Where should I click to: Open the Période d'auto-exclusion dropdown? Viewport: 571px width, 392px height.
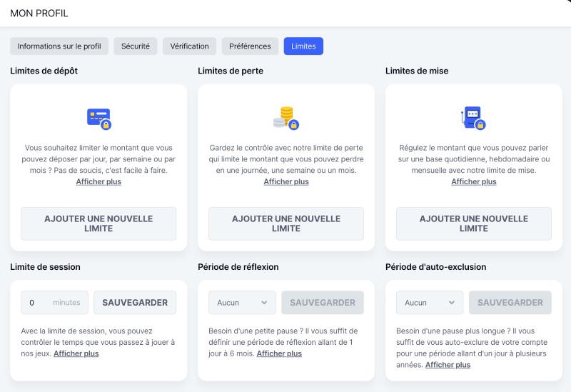pyautogui.click(x=430, y=302)
